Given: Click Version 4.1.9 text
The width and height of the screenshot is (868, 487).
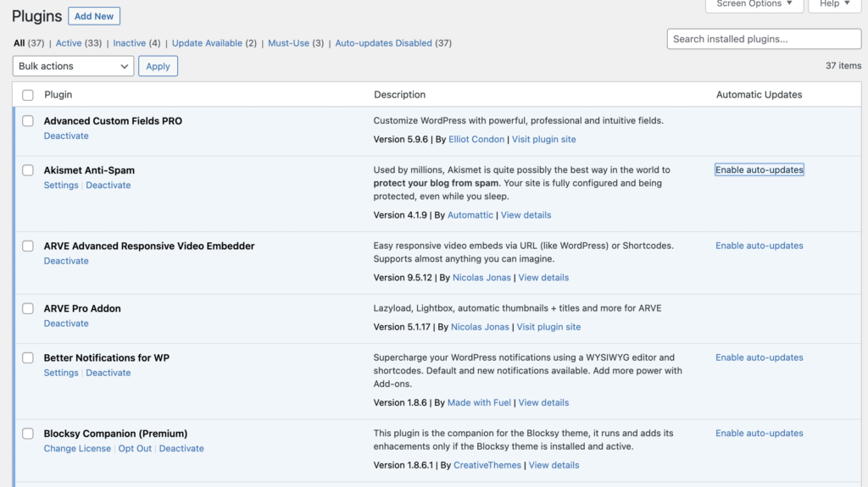Looking at the screenshot, I should 400,215.
